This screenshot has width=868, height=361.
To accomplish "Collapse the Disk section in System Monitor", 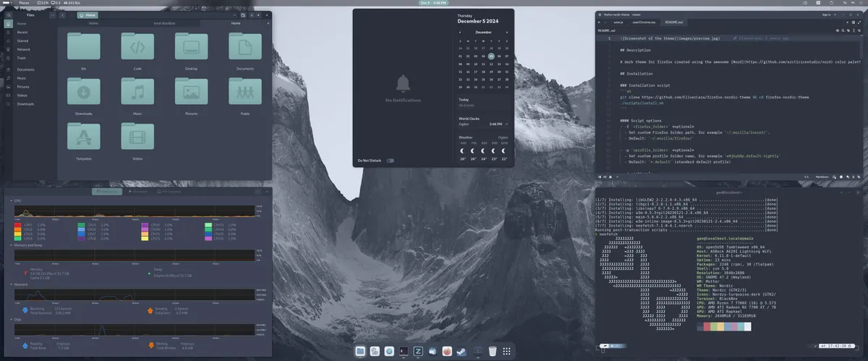I will point(13,318).
